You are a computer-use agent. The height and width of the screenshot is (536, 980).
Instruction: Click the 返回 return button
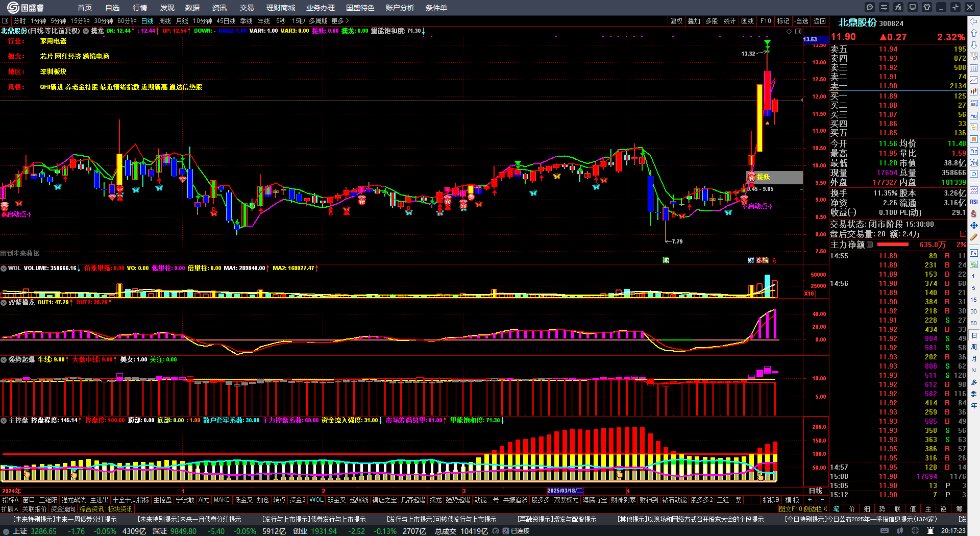820,21
